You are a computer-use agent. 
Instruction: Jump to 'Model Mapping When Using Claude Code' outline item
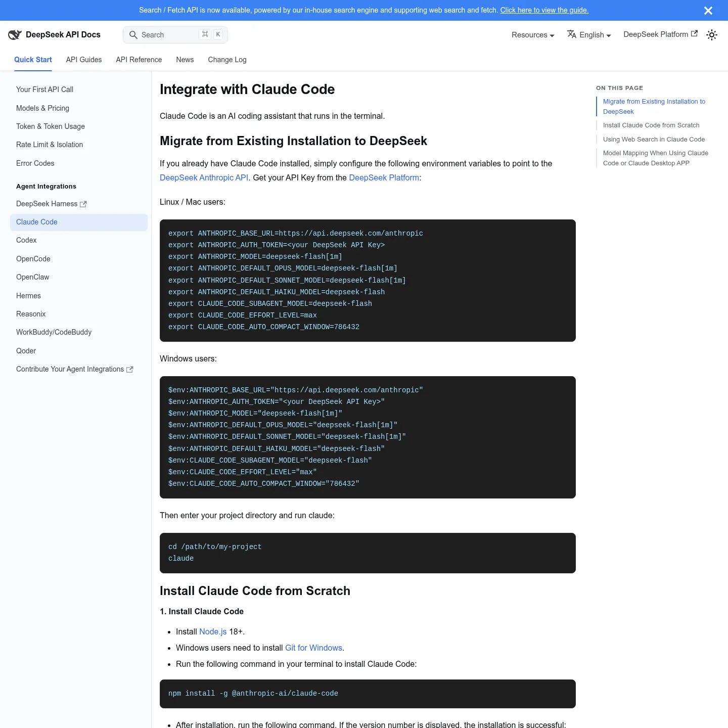tap(656, 158)
